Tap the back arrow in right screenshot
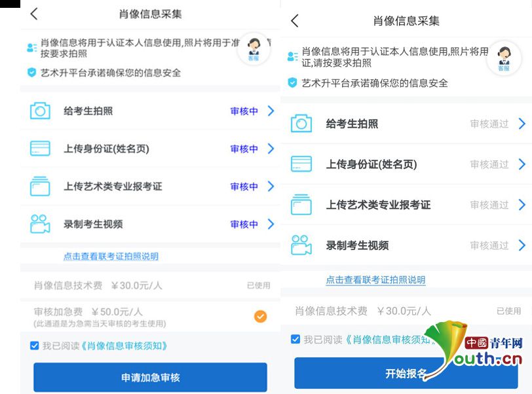Viewport: 532px width, 394px height. 295,21
